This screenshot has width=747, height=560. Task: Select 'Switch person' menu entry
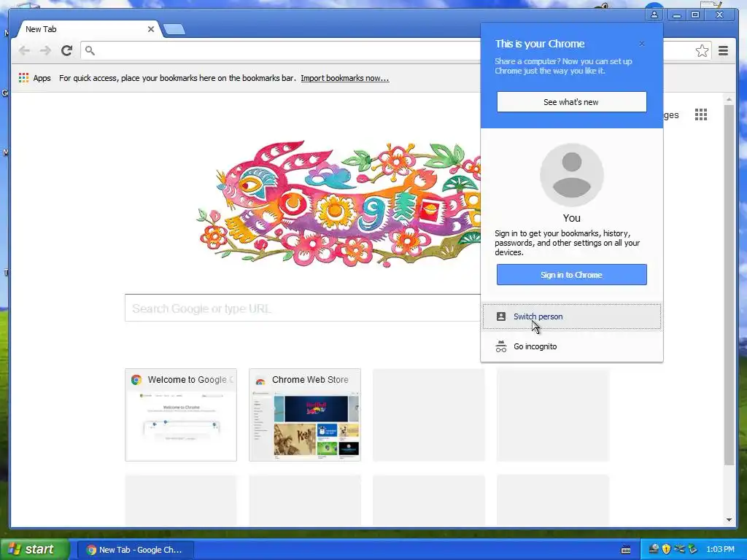click(572, 316)
